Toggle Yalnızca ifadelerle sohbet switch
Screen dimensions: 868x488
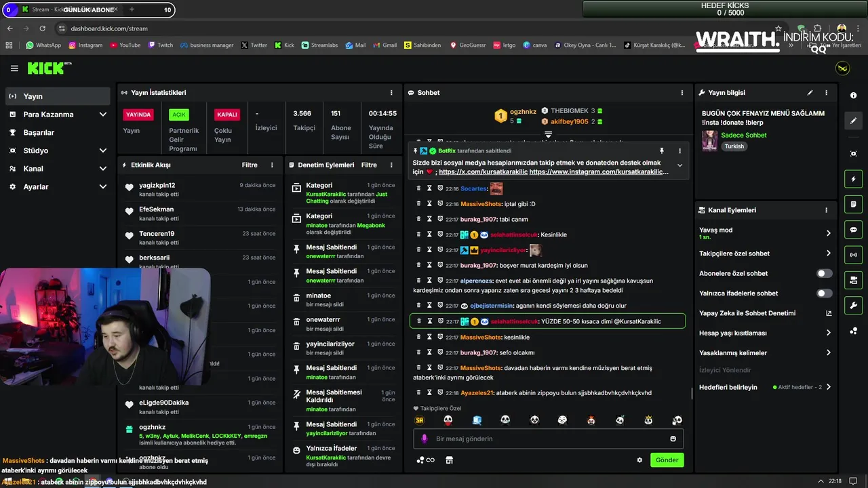[x=824, y=293]
